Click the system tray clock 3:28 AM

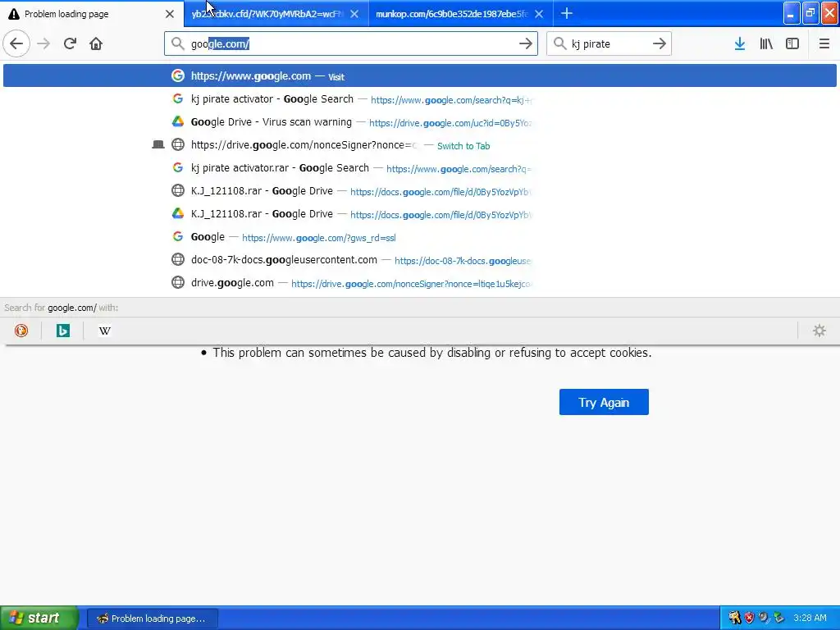pos(810,618)
